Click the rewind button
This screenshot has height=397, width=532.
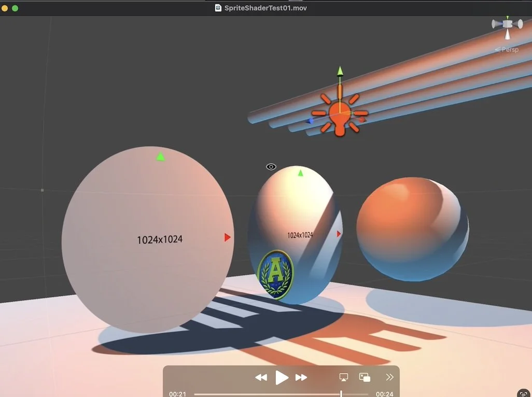pos(261,377)
